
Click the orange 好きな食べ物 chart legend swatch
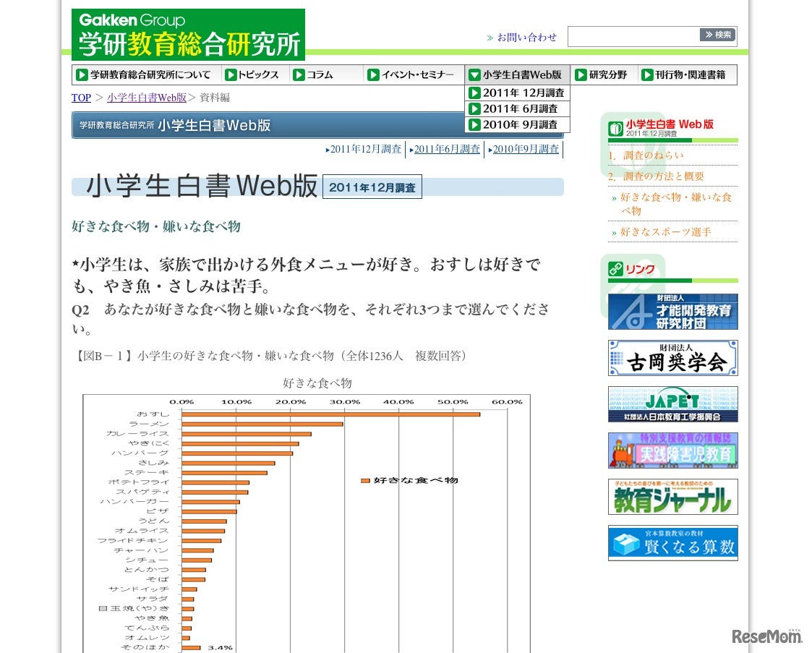click(365, 481)
